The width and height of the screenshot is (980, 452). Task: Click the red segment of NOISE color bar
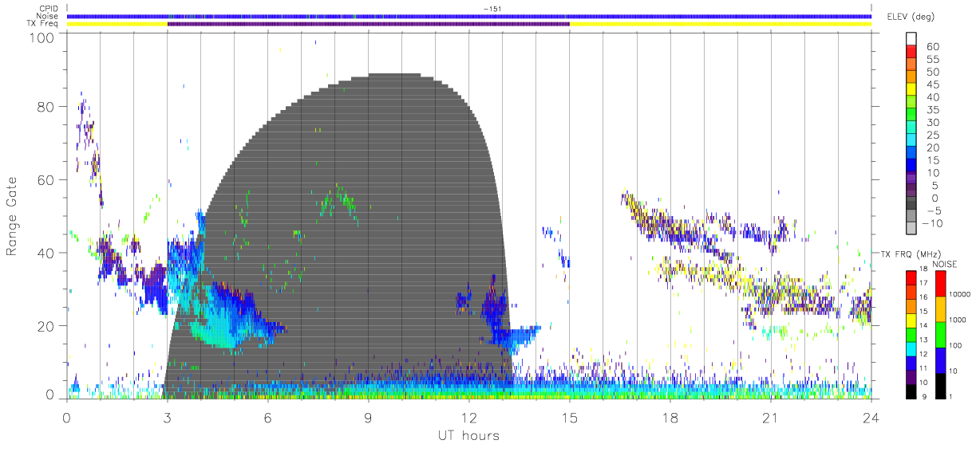point(940,284)
